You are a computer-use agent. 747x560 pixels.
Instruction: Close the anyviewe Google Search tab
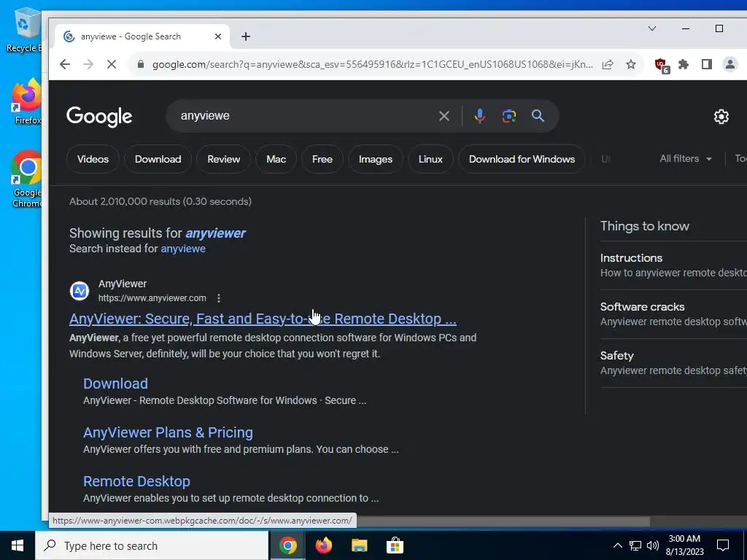(x=217, y=36)
